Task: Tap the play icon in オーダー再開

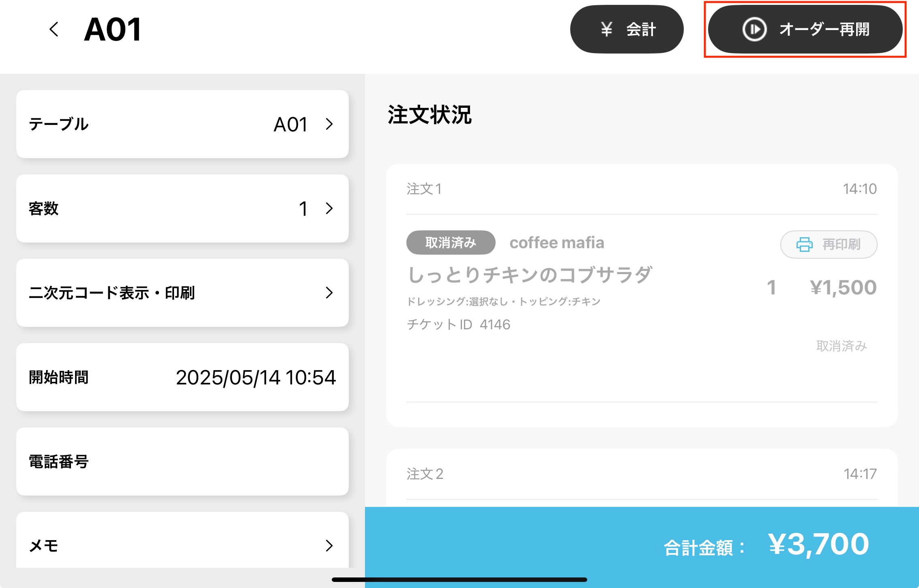Action: point(754,29)
